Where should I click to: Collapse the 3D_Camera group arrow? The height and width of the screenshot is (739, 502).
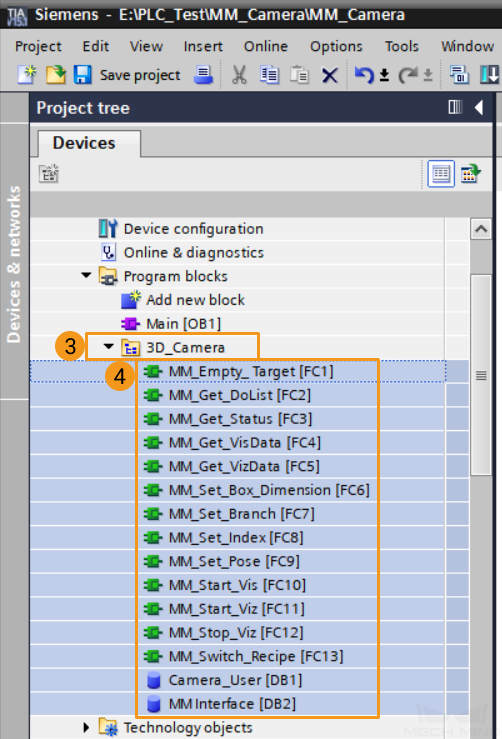[108, 346]
